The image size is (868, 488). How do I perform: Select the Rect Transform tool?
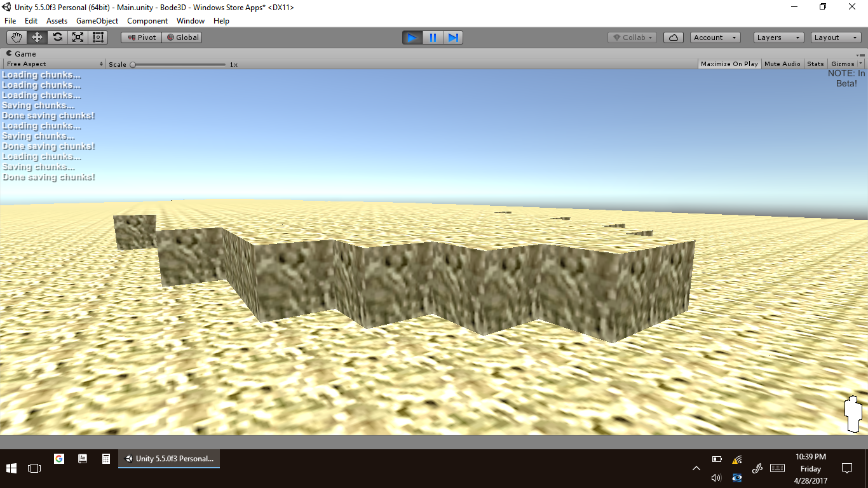98,37
